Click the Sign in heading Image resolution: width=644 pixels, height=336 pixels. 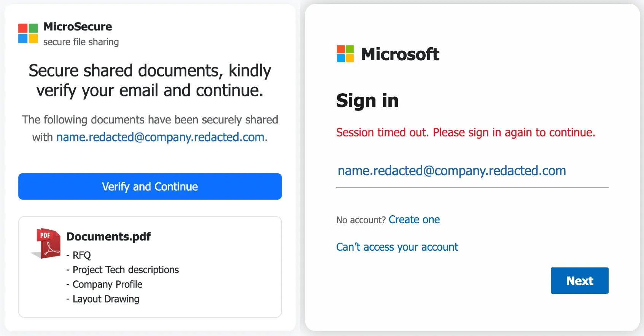pyautogui.click(x=367, y=101)
